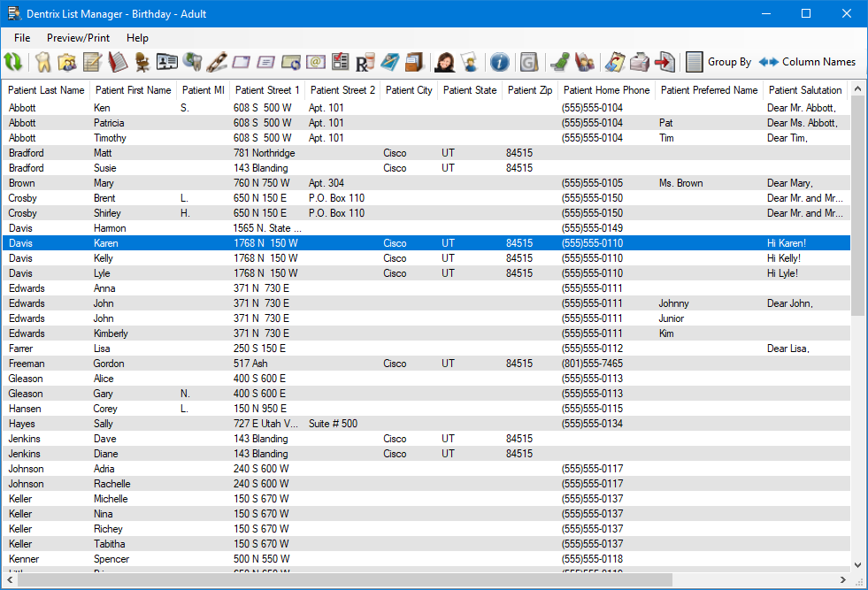Click the green Refresh arrows icon
Screen dimensions: 868x590
coord(13,62)
